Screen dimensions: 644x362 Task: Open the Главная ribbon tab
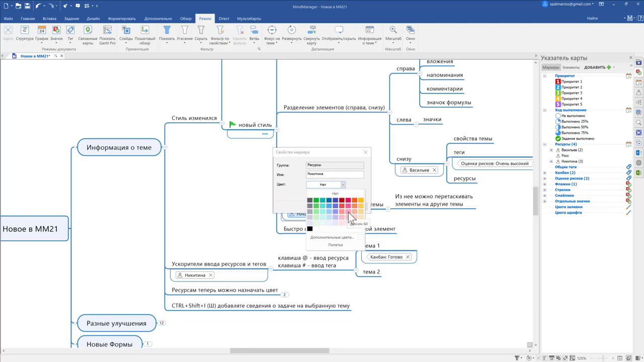[28, 19]
